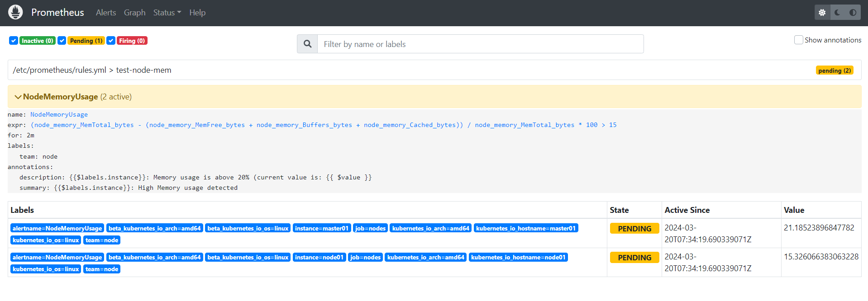
Task: Click the Active Since column header
Action: point(687,210)
